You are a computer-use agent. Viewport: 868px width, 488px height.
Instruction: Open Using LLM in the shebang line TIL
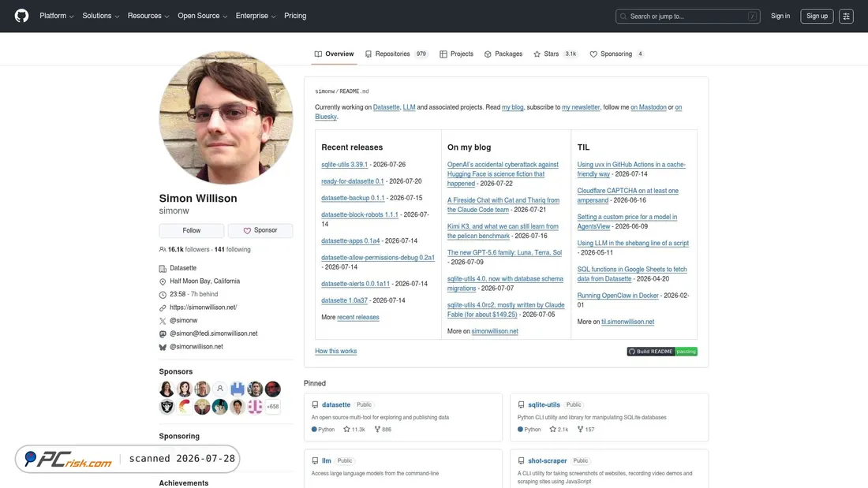[x=633, y=244]
